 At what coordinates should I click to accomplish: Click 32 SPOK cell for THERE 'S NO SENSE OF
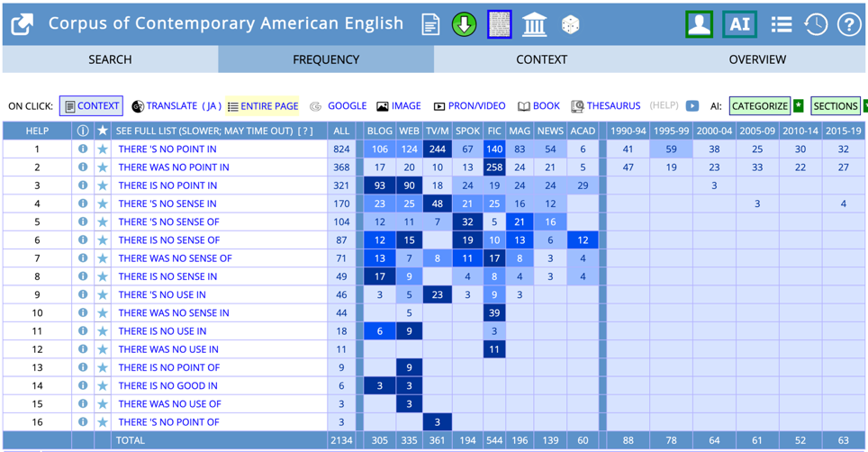(467, 221)
